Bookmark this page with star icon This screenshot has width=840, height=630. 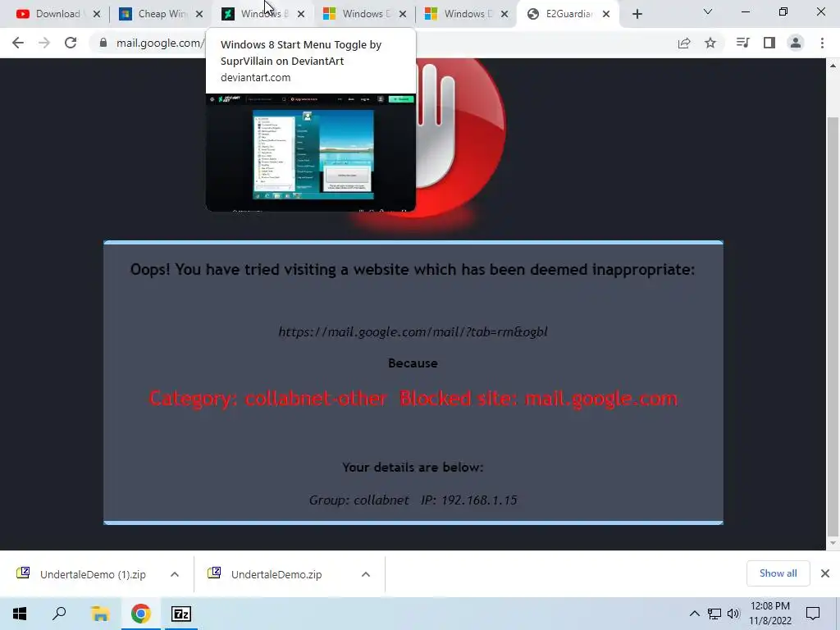coord(710,43)
